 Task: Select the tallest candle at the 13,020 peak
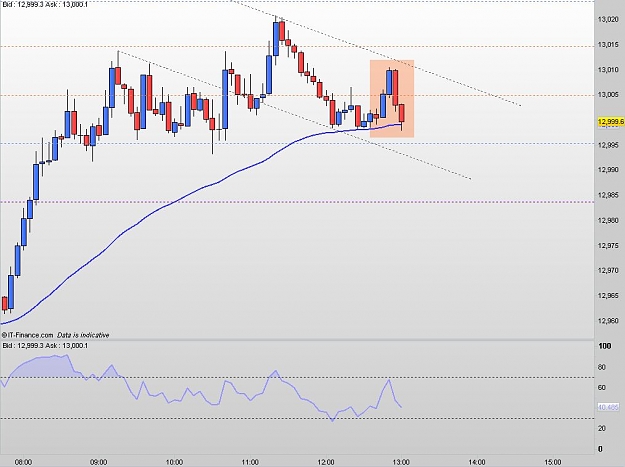tap(276, 39)
